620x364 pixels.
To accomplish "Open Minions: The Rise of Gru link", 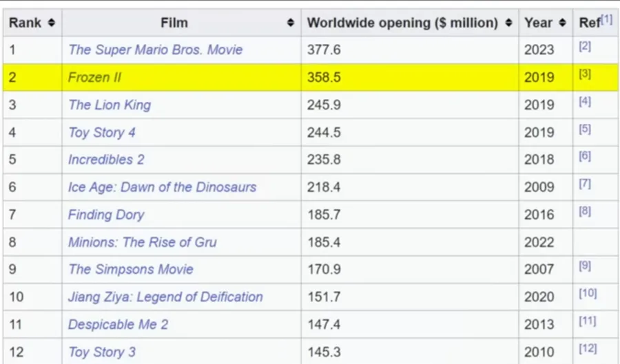I will pyautogui.click(x=143, y=242).
